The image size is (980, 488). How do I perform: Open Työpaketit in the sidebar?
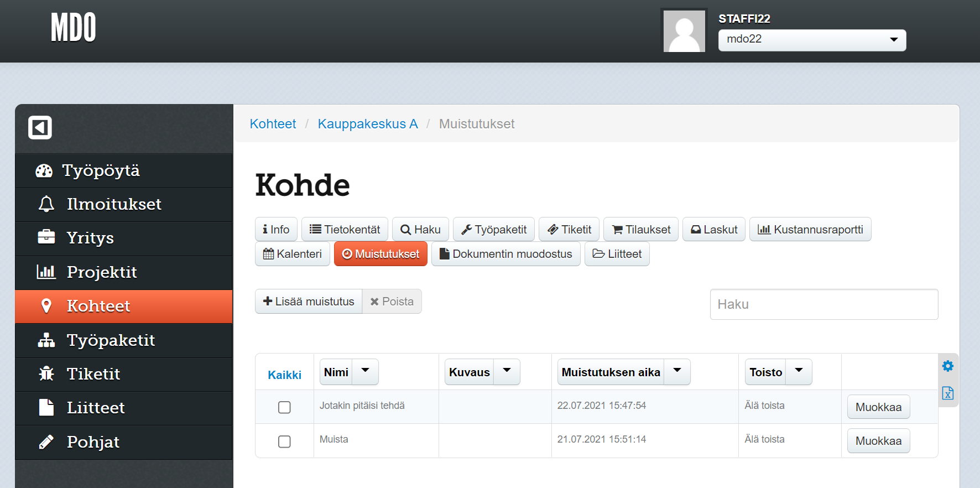[124, 340]
